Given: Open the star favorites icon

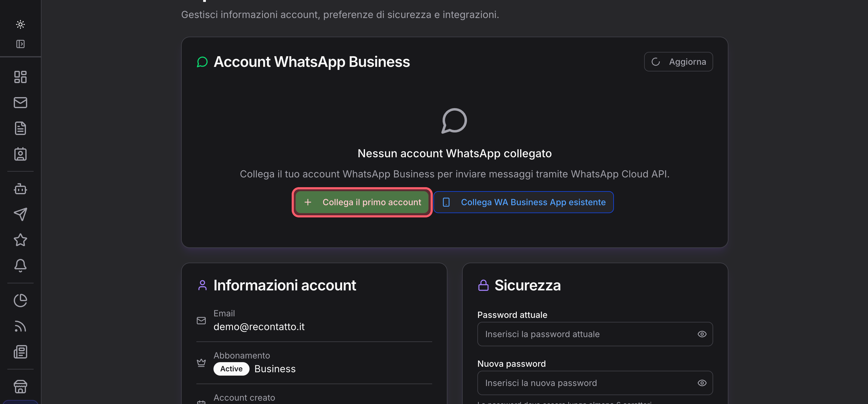Looking at the screenshot, I should click(x=20, y=240).
